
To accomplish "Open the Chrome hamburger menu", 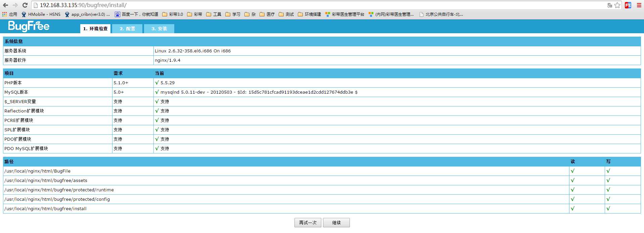I will [x=639, y=5].
